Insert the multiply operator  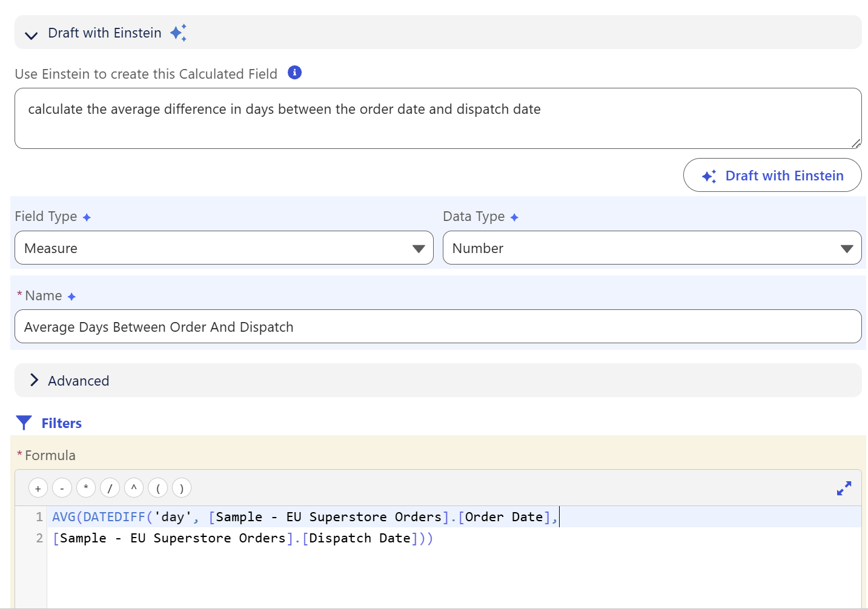click(86, 487)
